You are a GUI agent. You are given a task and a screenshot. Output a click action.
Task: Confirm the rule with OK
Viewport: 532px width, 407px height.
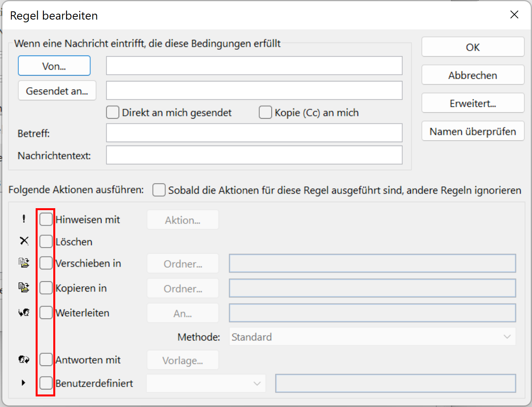pos(473,47)
